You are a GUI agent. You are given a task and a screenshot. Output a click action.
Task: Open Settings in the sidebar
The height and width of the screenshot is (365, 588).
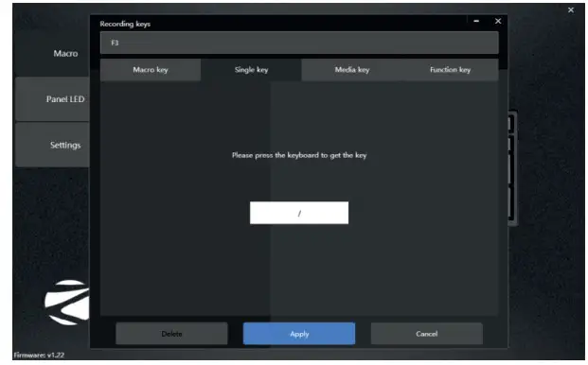point(53,145)
